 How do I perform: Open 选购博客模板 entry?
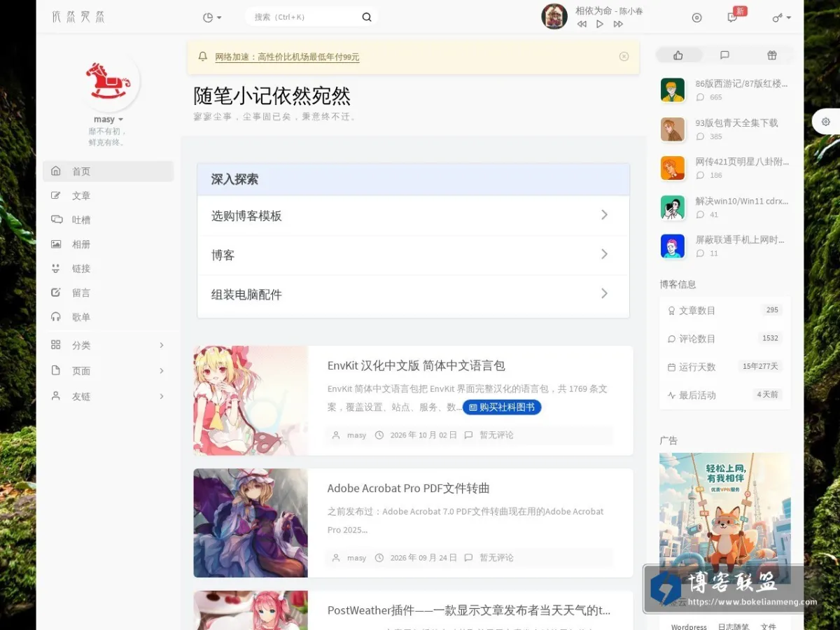coord(413,216)
